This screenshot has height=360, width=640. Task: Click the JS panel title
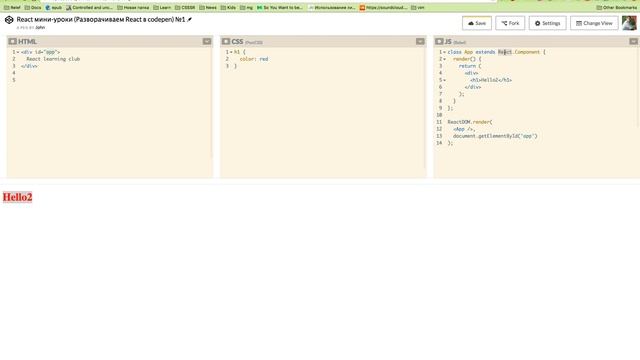448,41
